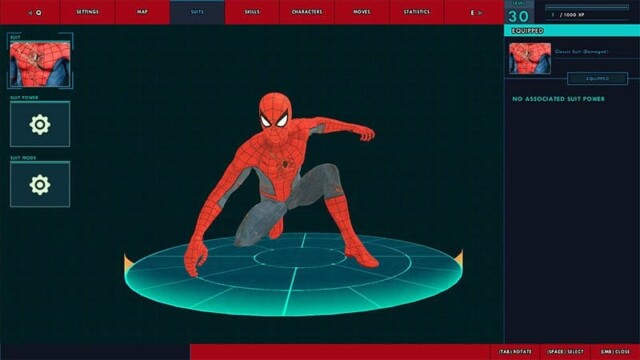Switch to the Map tab
Screen dimensions: 640x360
(142, 12)
